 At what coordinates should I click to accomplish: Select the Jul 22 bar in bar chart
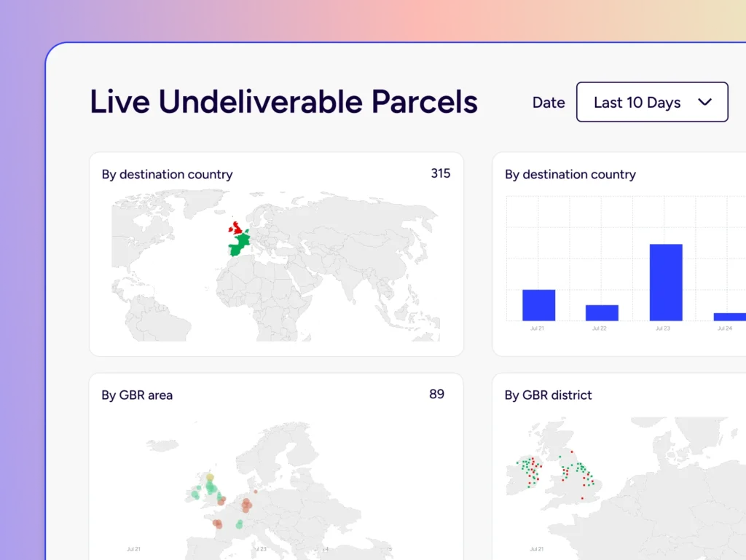click(602, 312)
